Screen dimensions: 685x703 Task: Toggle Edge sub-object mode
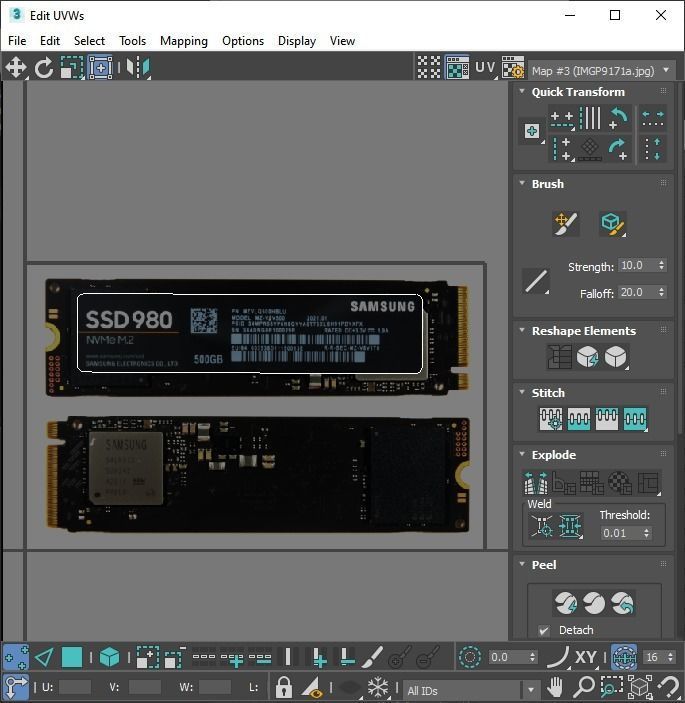pos(44,657)
